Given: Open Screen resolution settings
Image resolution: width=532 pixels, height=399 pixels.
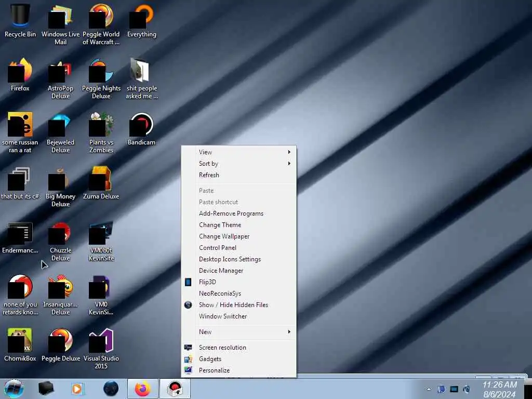Looking at the screenshot, I should pyautogui.click(x=239, y=348).
